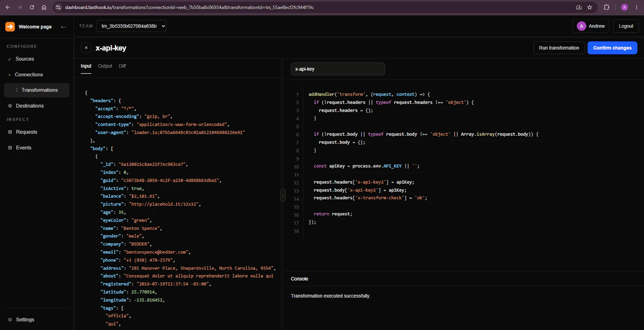644x330 pixels.
Task: Open Destinations in the sidebar
Action: [x=37, y=106]
